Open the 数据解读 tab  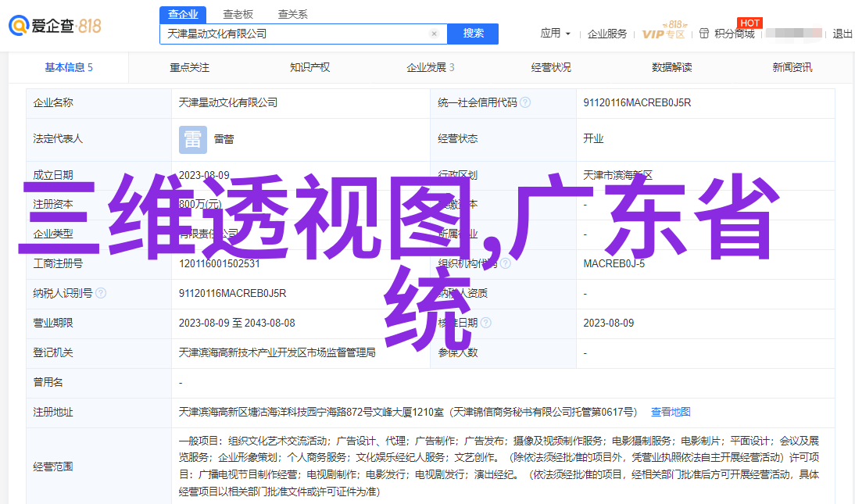(672, 67)
